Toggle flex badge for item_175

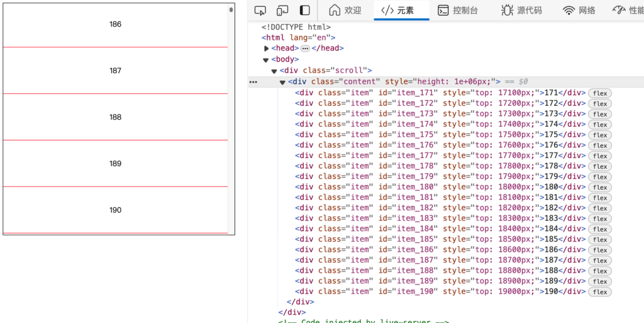tap(599, 135)
